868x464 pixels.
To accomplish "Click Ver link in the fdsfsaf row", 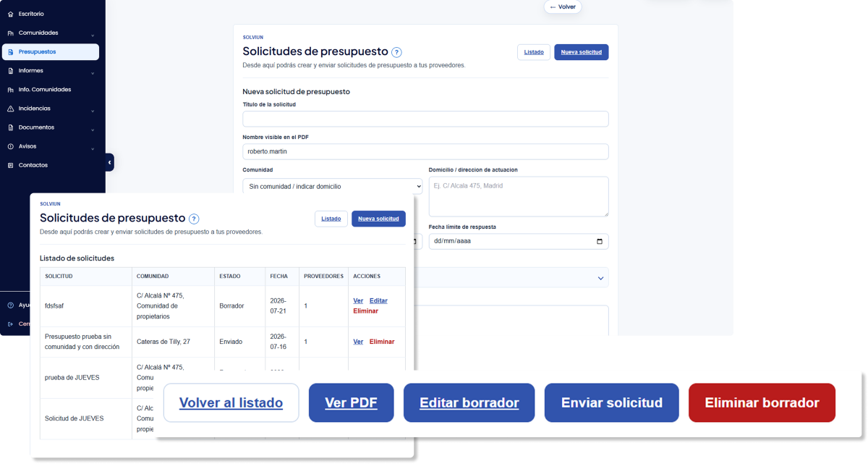I will point(358,300).
